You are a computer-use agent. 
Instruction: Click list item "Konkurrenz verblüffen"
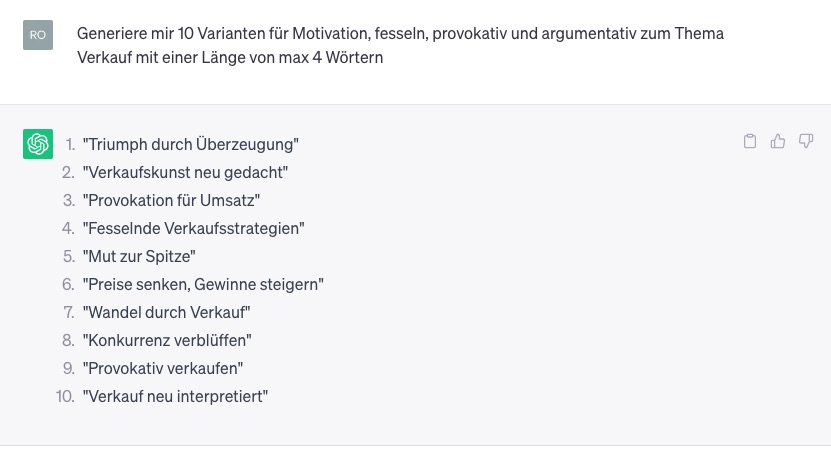pyautogui.click(x=167, y=340)
